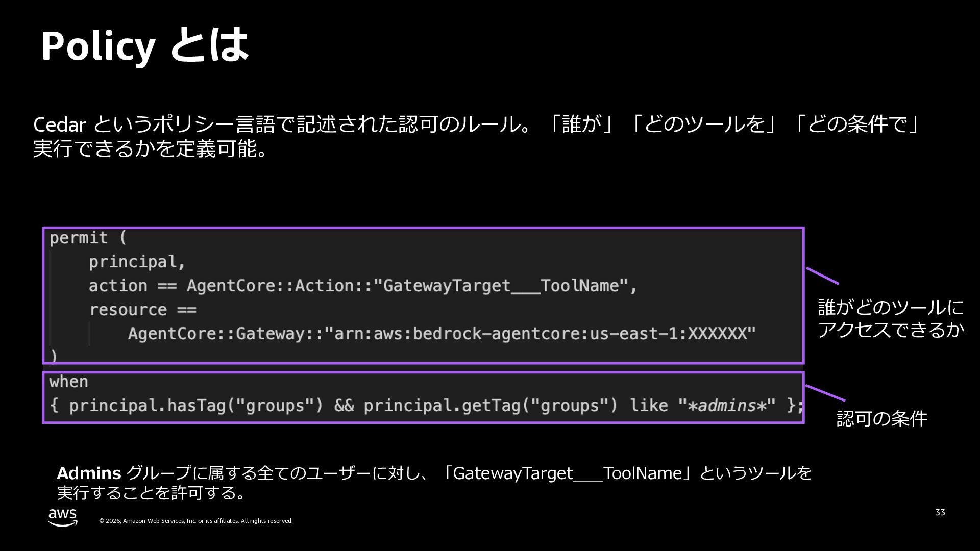The image size is (980, 551).
Task: Click the "実行することを許可する。" sentence line
Action: pos(152,493)
